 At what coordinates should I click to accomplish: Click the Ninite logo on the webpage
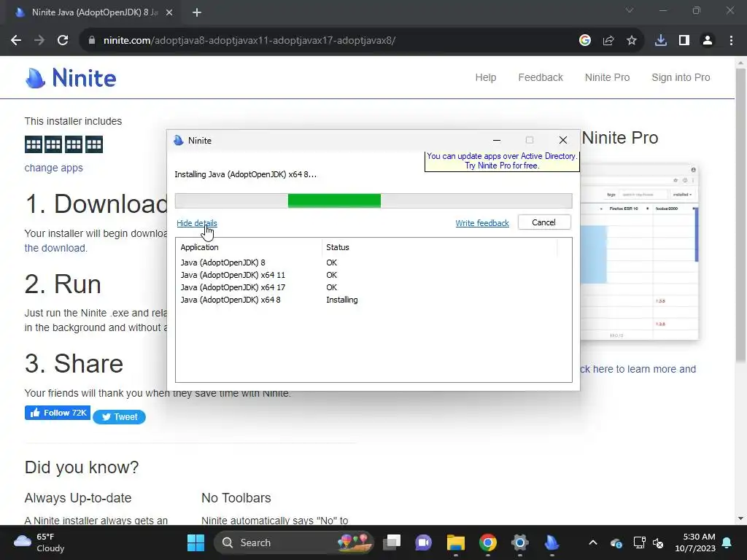pyautogui.click(x=71, y=78)
